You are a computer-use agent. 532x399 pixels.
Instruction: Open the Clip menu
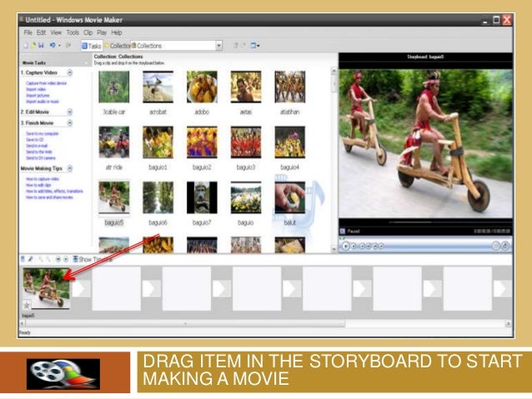[88, 32]
